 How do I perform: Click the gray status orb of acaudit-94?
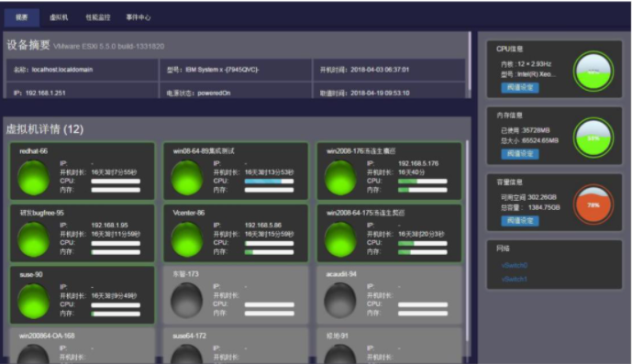(x=340, y=301)
